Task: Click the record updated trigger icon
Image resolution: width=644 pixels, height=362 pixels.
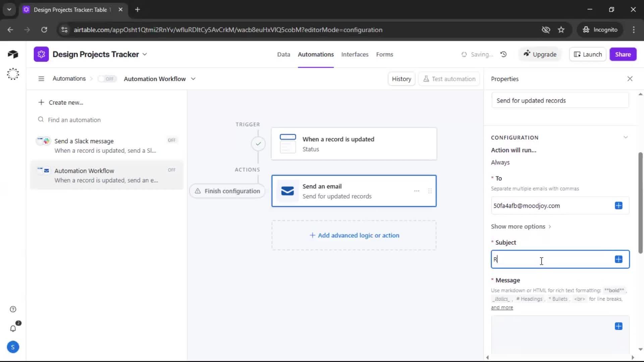Action: click(288, 144)
